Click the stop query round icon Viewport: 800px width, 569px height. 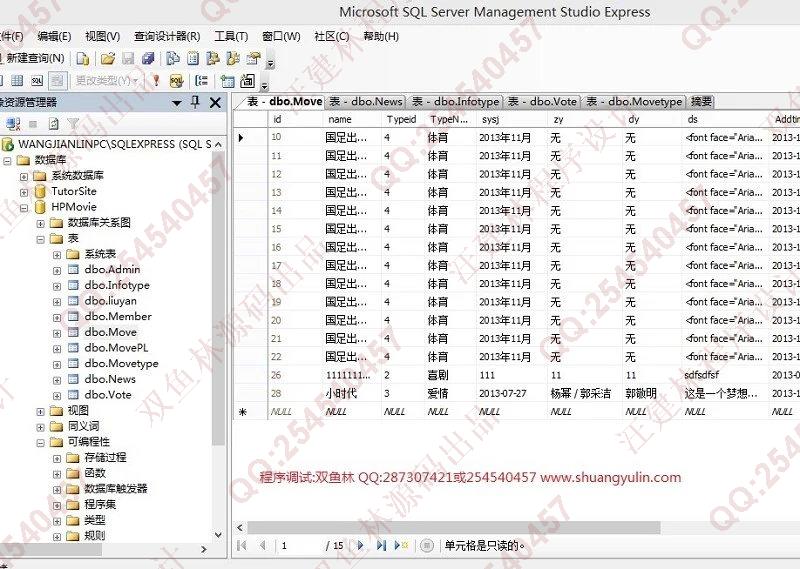coord(427,546)
